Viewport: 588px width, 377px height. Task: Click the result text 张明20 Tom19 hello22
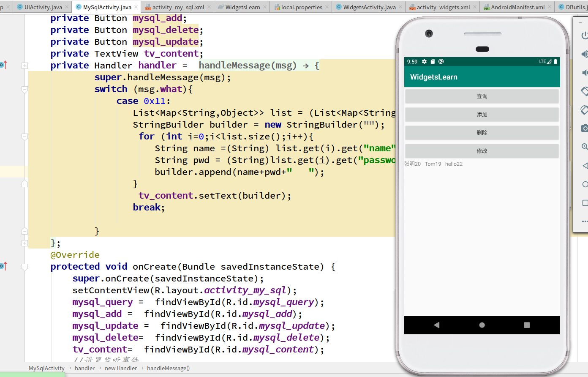[433, 164]
